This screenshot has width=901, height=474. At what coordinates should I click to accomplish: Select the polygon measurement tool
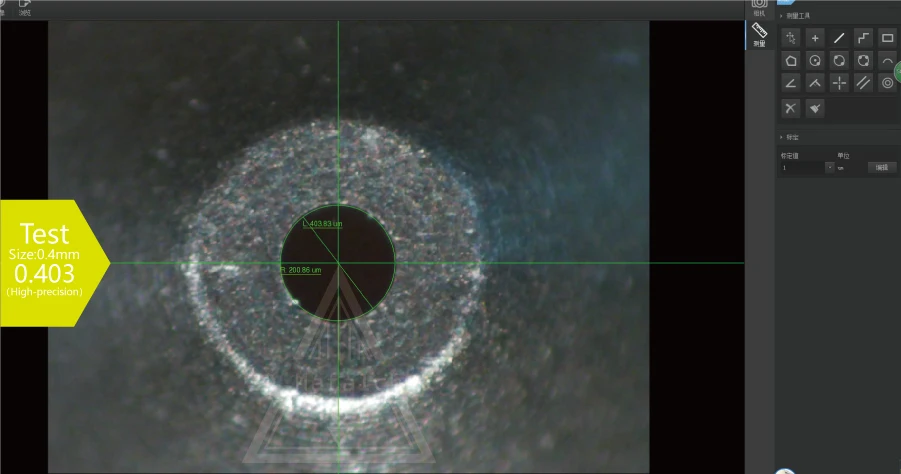791,60
